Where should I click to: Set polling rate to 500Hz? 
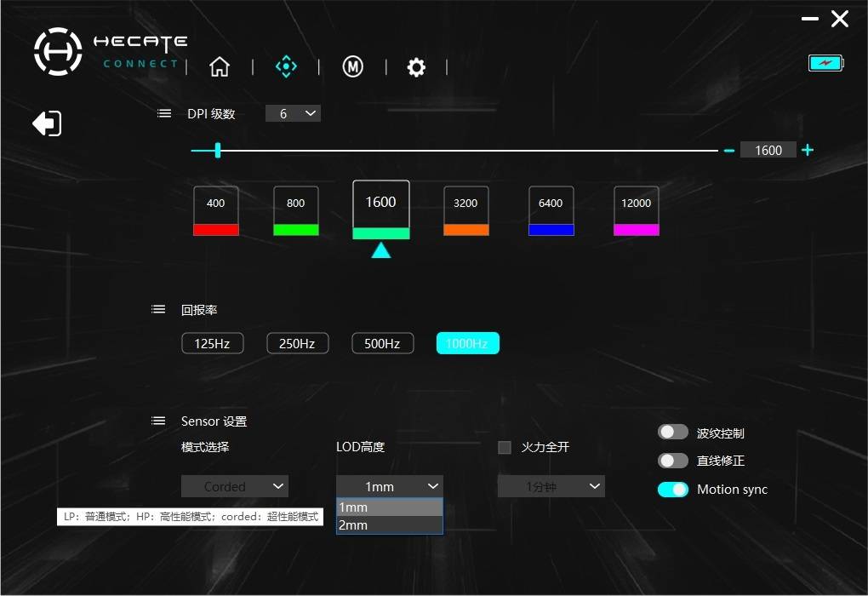(383, 343)
